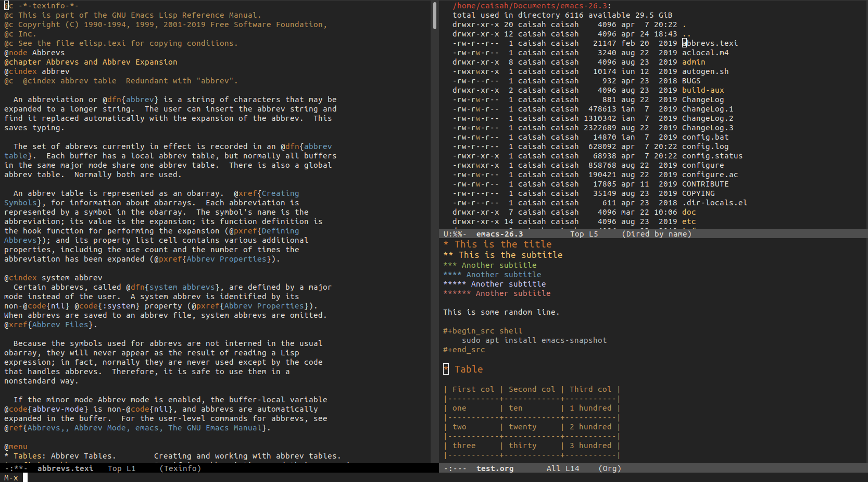Open config.status in Dired
Screen dimensions: 868x482
pyautogui.click(x=712, y=156)
